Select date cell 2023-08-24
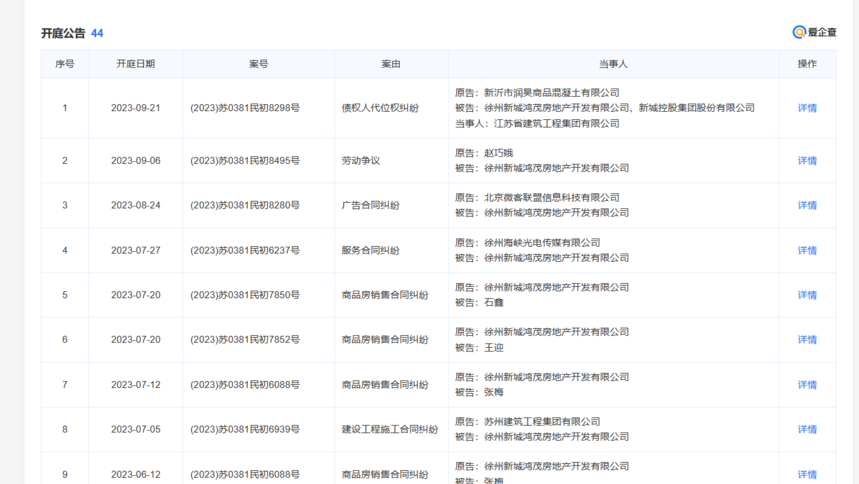Screen dimensions: 859x484 pyautogui.click(x=135, y=205)
